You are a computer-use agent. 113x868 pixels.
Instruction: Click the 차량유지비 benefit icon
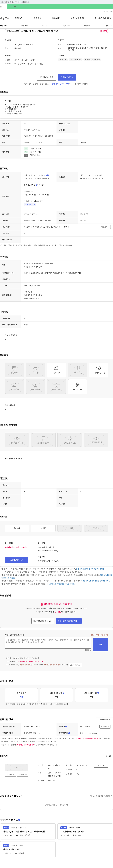pyautogui.click(x=56, y=370)
